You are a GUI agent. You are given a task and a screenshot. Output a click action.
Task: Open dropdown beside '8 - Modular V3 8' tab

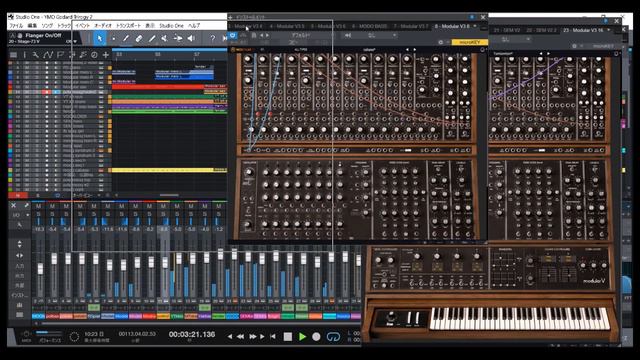[474, 26]
